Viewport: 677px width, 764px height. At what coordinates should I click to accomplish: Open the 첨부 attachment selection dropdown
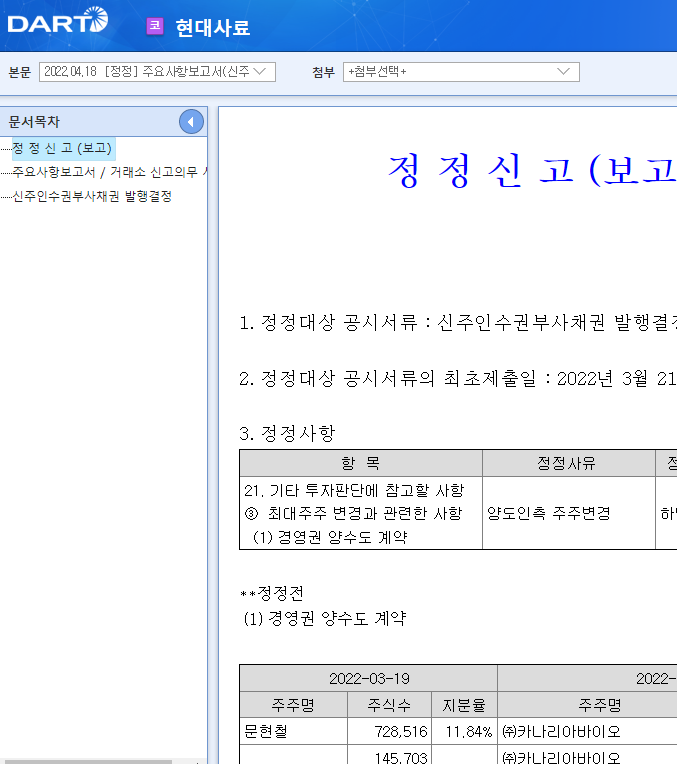tap(461, 72)
